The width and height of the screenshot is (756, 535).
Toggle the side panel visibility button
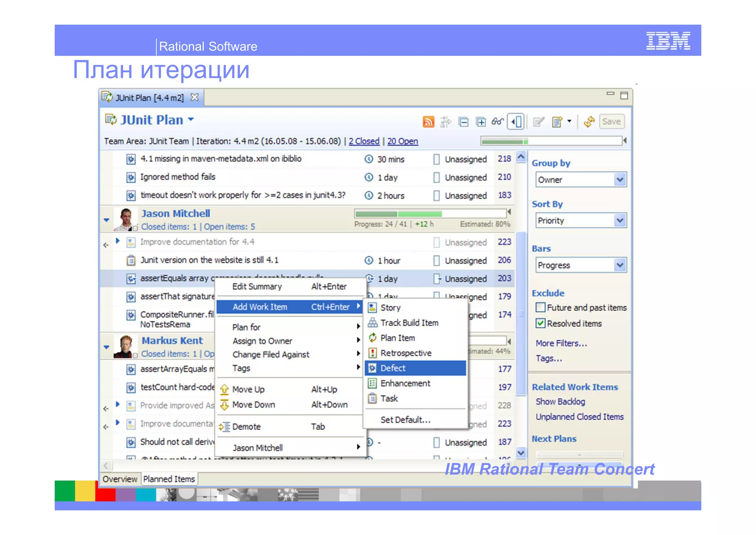(x=516, y=122)
